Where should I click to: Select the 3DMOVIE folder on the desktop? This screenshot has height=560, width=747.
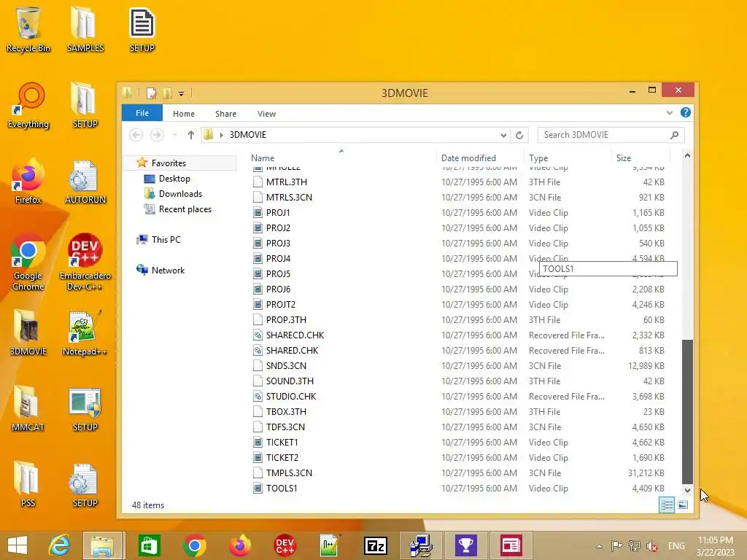28,332
